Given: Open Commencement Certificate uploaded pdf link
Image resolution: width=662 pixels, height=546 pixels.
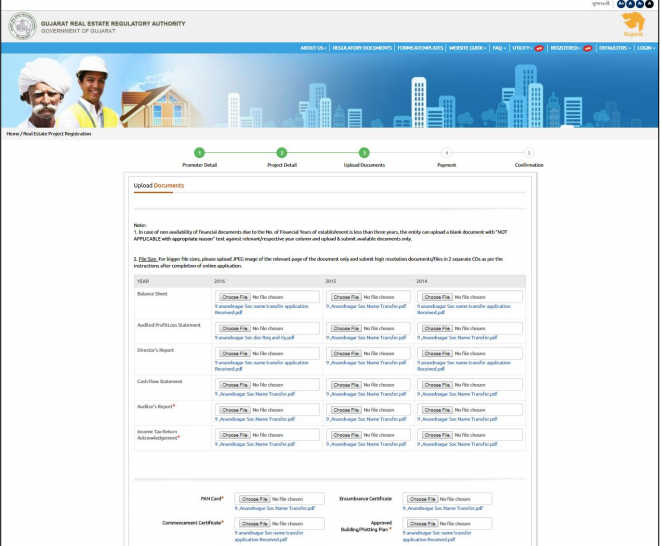Looking at the screenshot, I should [x=269, y=536].
